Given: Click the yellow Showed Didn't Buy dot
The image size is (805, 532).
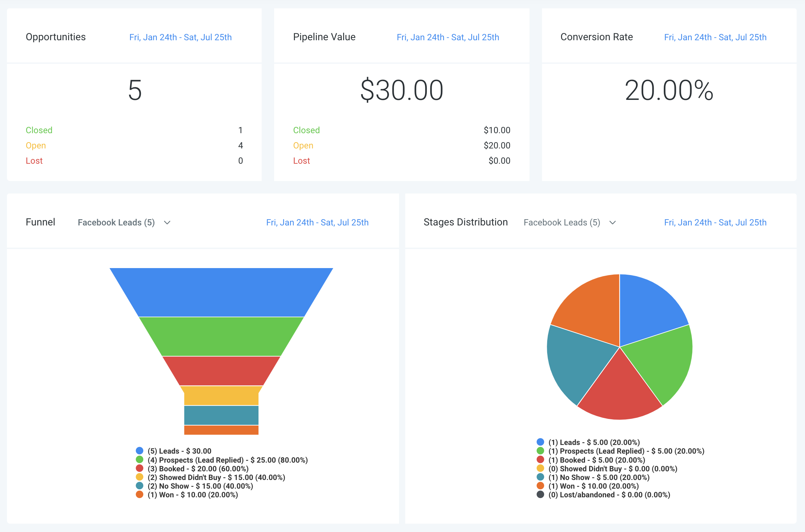Looking at the screenshot, I should (x=139, y=477).
